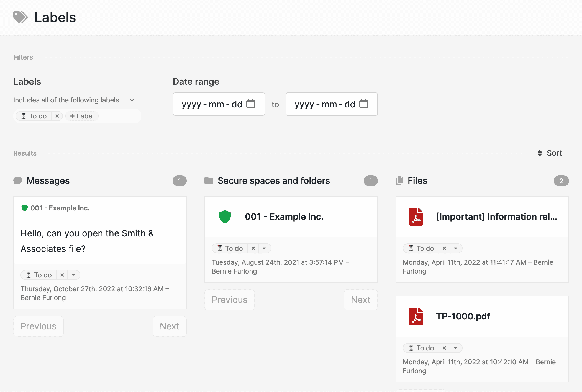Open the TP-1000.pdf file
Screen dimensions: 582x392
[463, 316]
